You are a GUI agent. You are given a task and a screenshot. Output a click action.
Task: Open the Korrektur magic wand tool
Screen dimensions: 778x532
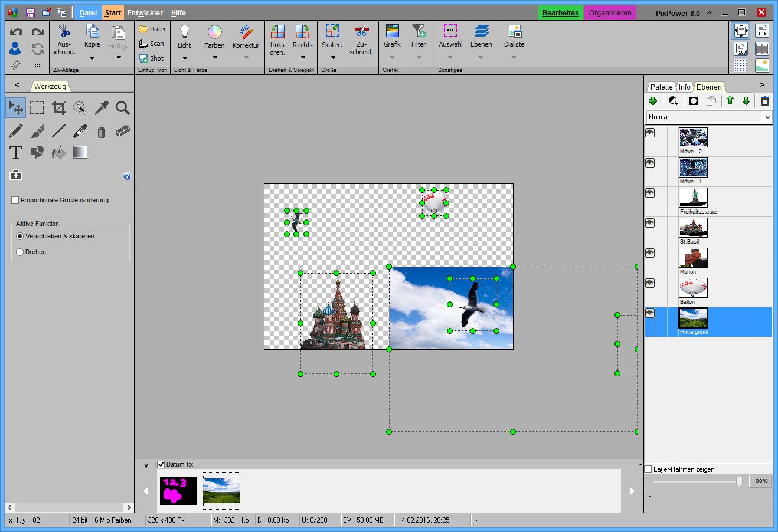[x=246, y=31]
